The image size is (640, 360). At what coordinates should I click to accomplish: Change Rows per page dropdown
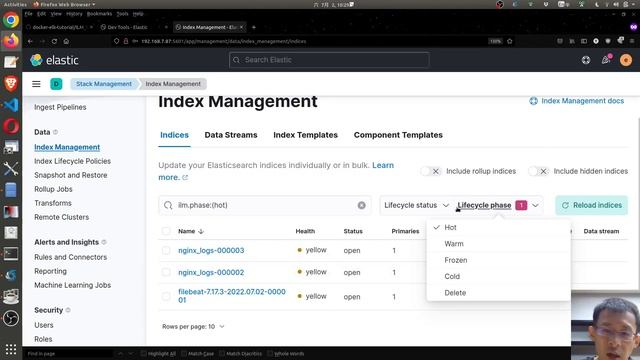[193, 327]
